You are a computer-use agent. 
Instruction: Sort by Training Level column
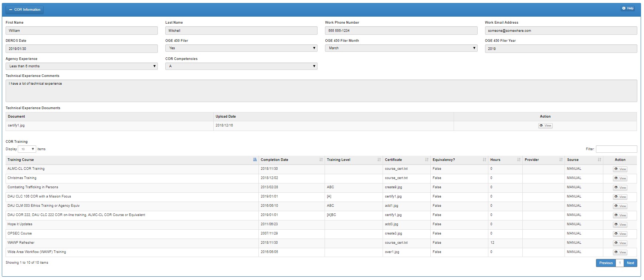point(354,160)
